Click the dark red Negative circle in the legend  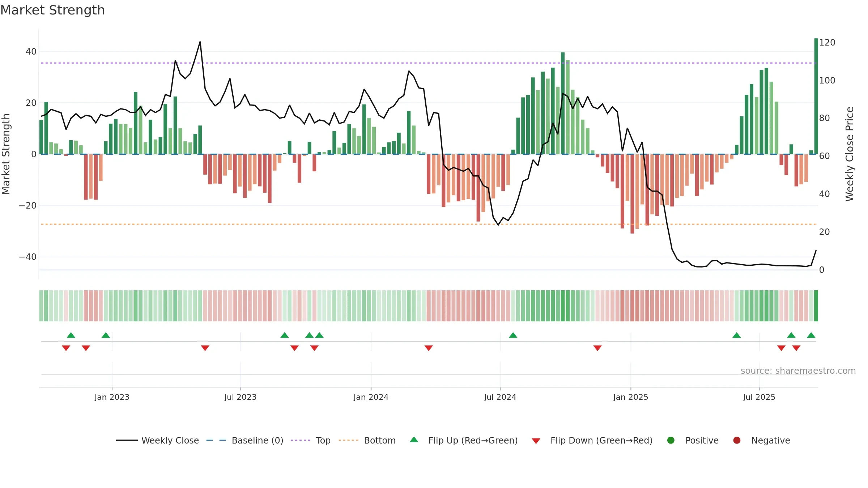pos(737,440)
